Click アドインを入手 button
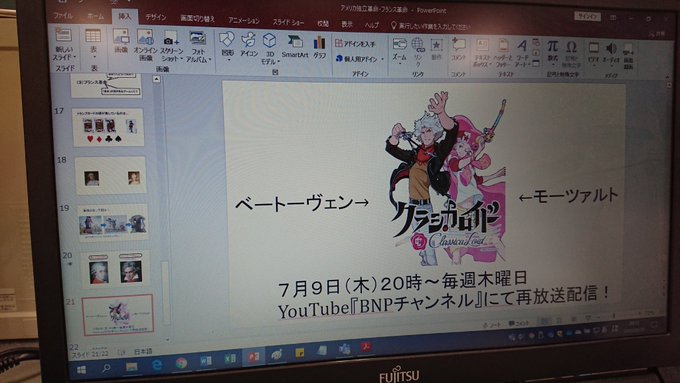The width and height of the screenshot is (680, 383). tap(355, 43)
